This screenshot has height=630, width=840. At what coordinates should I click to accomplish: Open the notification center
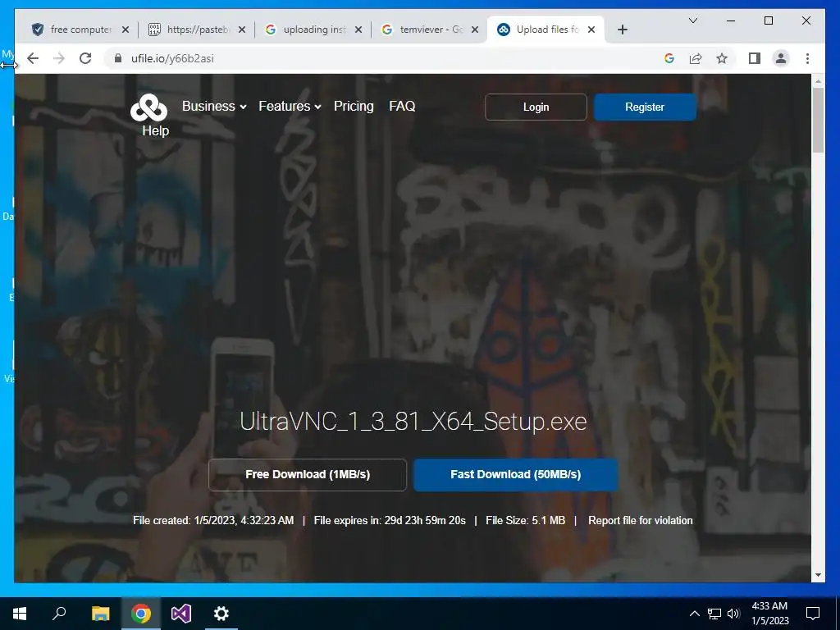813,614
